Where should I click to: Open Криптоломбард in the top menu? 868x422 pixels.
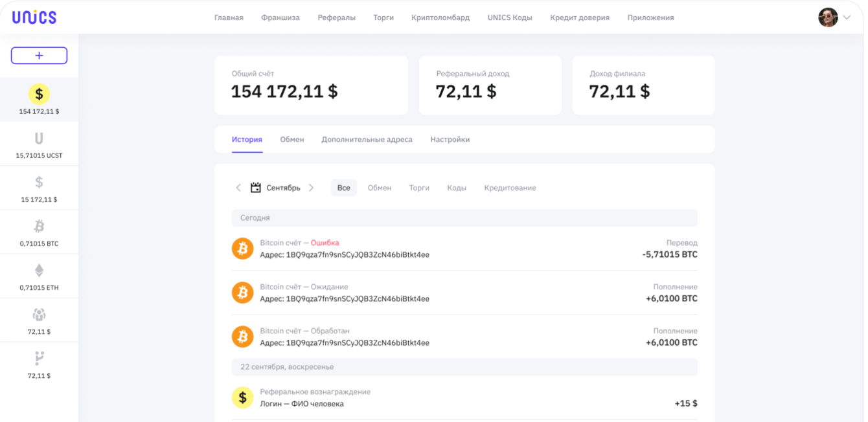440,17
